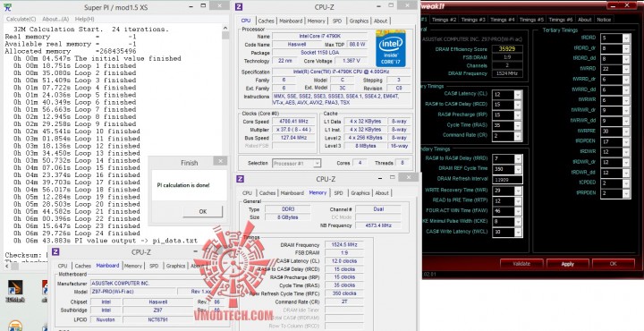Click the Intel Core i7 logo in CPU-Z

tap(391, 48)
